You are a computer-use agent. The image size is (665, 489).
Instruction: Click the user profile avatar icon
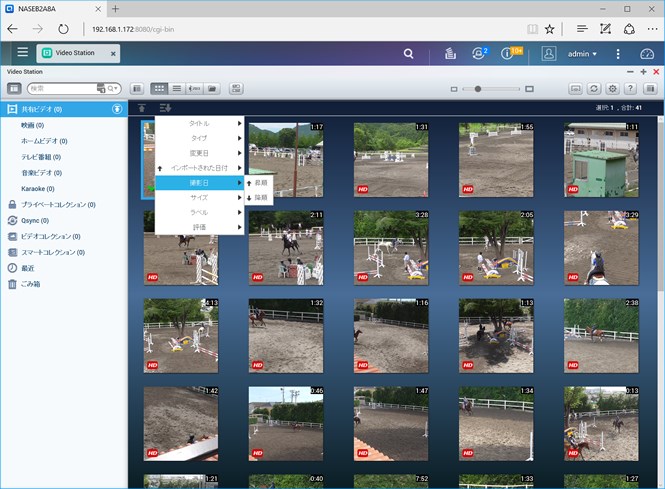pos(549,53)
